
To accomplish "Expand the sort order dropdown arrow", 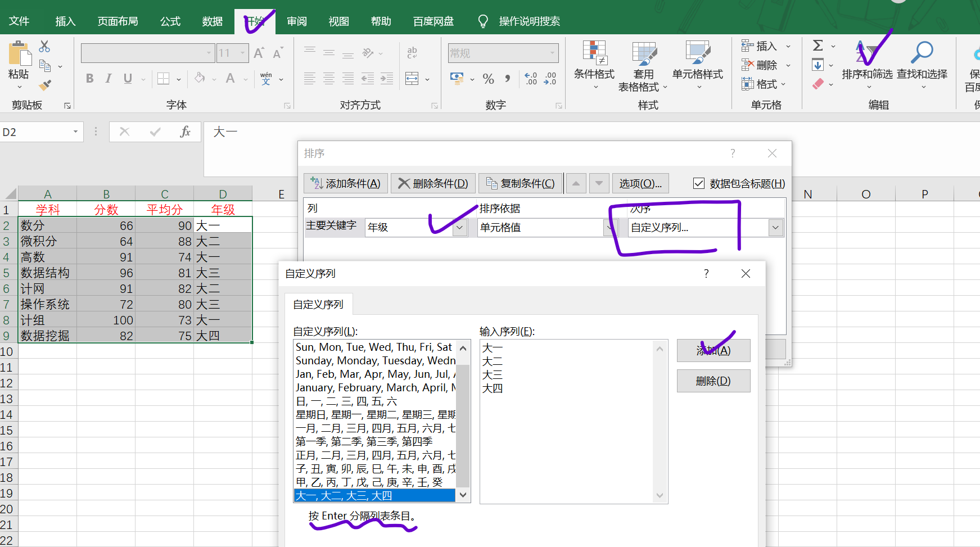I will [x=776, y=228].
